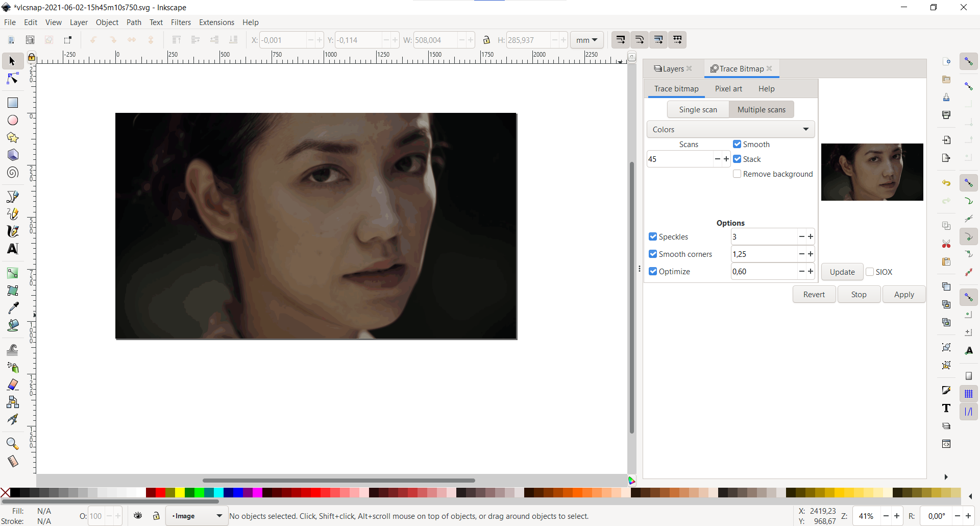The height and width of the screenshot is (526, 980).
Task: Click the width-height lock icon
Action: click(486, 40)
